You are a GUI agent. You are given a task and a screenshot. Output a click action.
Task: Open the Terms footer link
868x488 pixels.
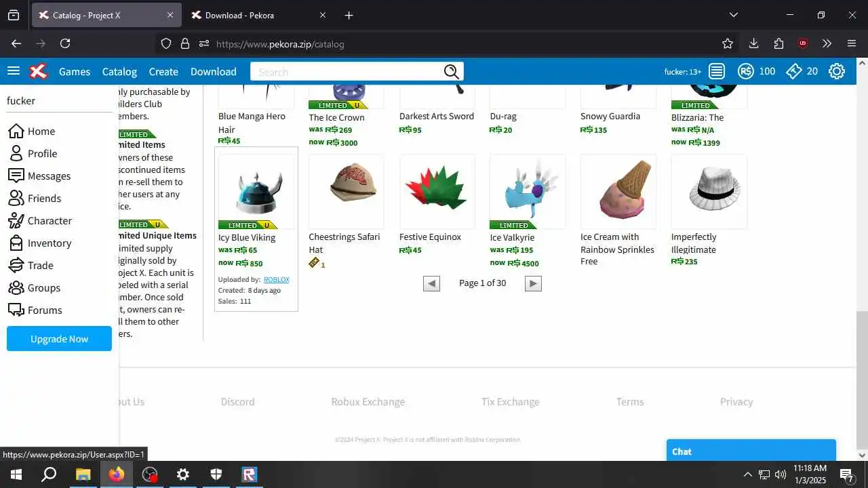coord(630,401)
